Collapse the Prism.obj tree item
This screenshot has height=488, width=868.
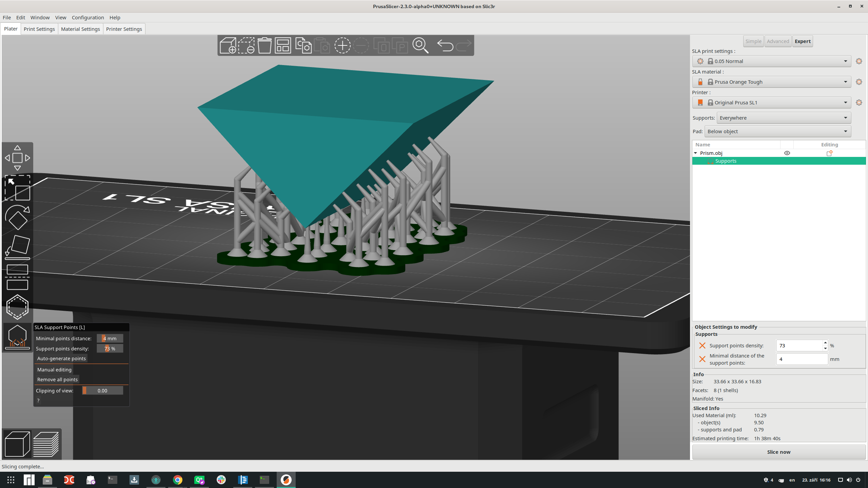coord(696,153)
